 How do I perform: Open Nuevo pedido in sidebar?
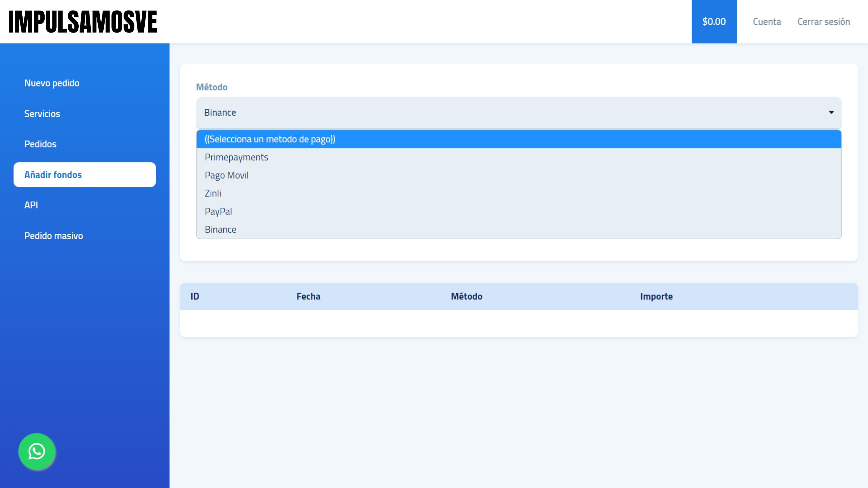(x=52, y=83)
